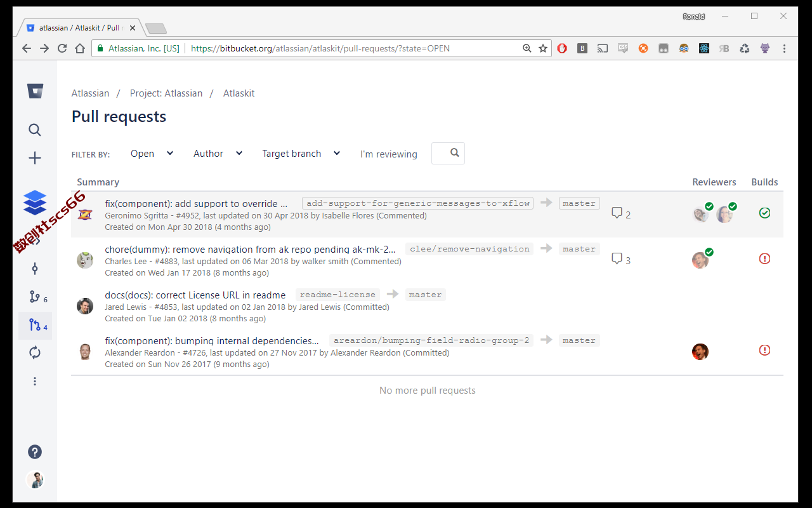The height and width of the screenshot is (508, 812).
Task: Click the Atlaskit breadcrumb link
Action: click(x=239, y=93)
